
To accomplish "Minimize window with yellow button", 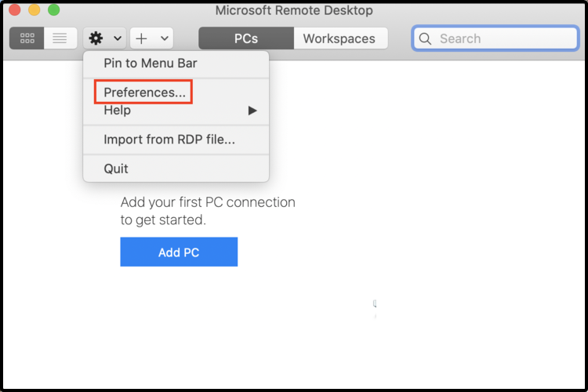I will [x=34, y=10].
